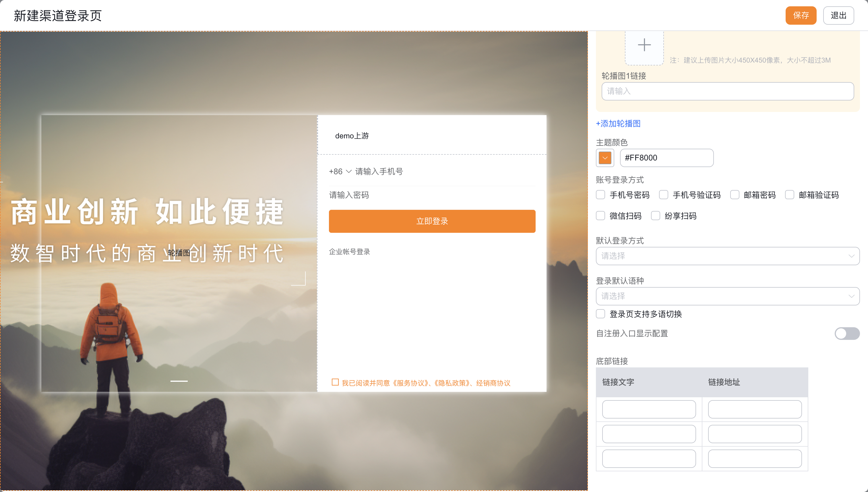This screenshot has height=492, width=868.
Task: Tick the 微信扫码 checkbox
Action: [x=600, y=216]
